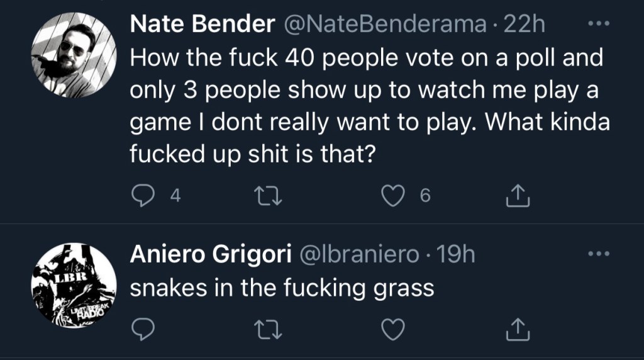Open the Nate Bender display name
644x360 pixels.
point(202,25)
